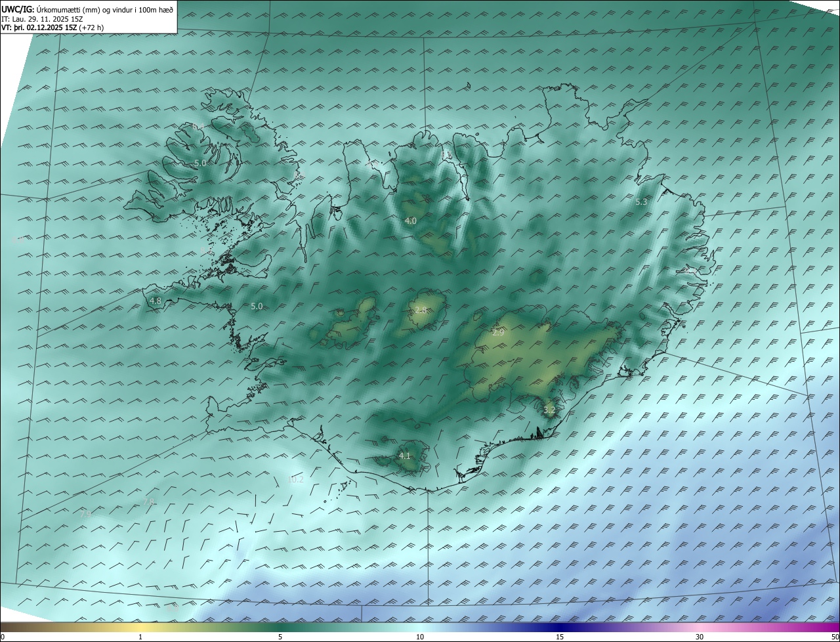Click the 2.9 value on the large glacier
This screenshot has width=840, height=642.
point(499,333)
